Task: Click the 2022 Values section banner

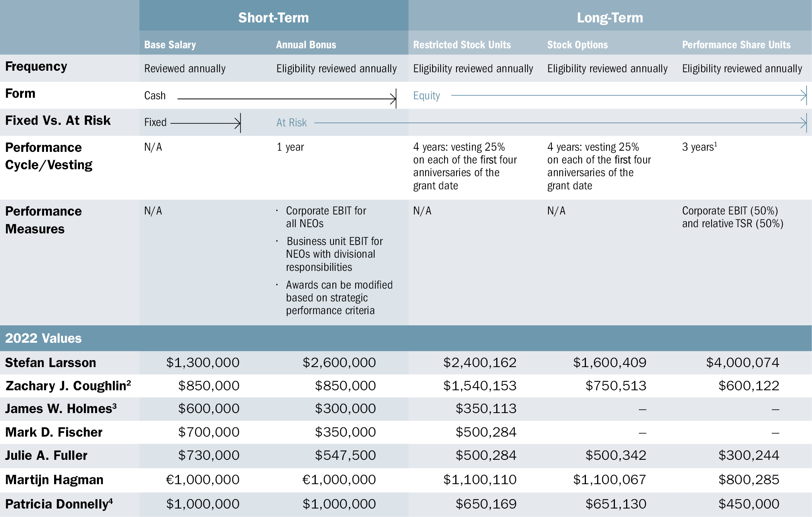Action: (x=43, y=338)
